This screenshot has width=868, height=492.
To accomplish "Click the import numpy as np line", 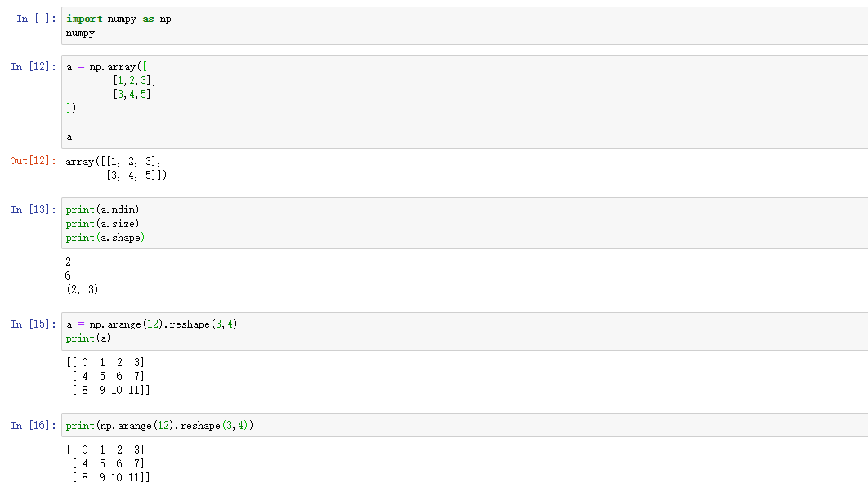I will 119,19.
